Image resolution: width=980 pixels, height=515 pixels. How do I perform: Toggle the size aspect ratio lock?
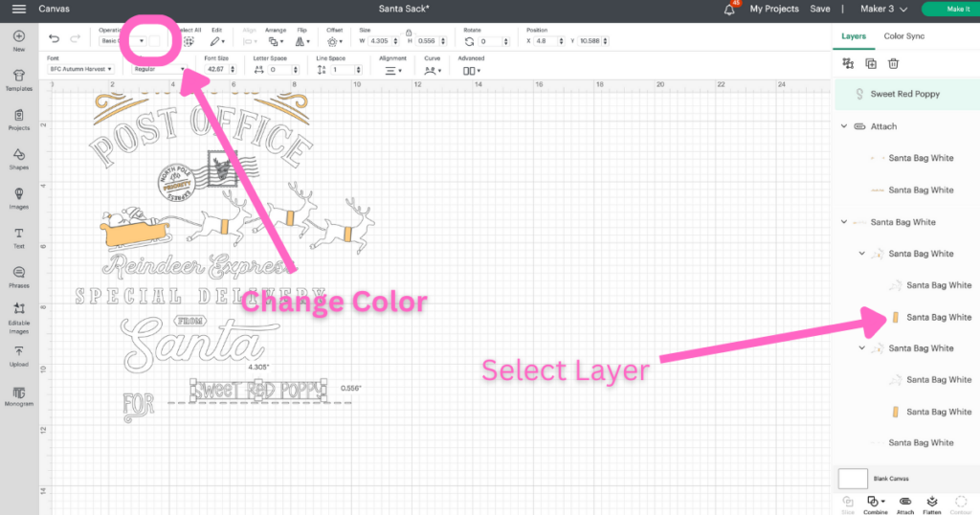(409, 33)
